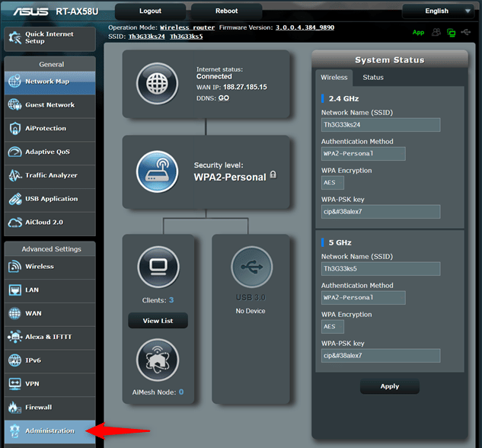Click the VPN settings icon

(x=14, y=384)
